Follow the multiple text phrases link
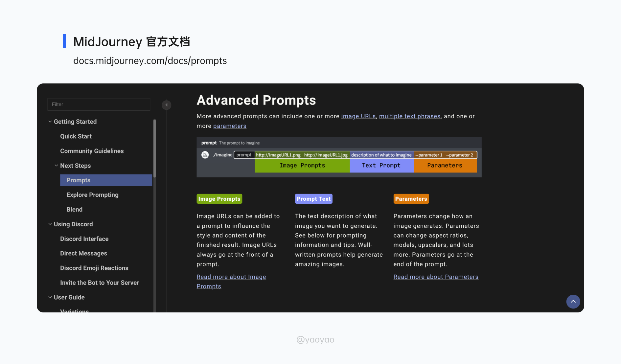Image resolution: width=621 pixels, height=364 pixels. click(409, 116)
